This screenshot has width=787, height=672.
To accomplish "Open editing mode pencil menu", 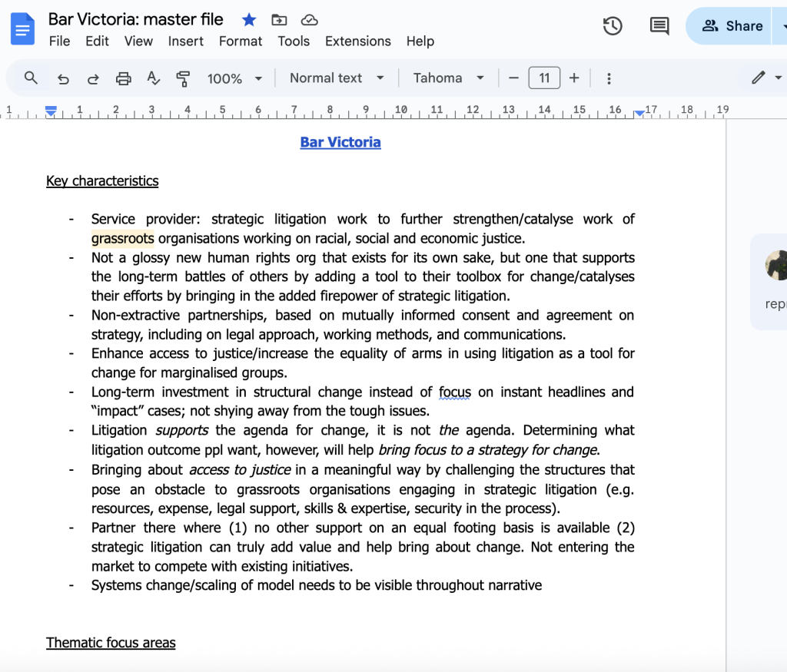I will pyautogui.click(x=766, y=78).
